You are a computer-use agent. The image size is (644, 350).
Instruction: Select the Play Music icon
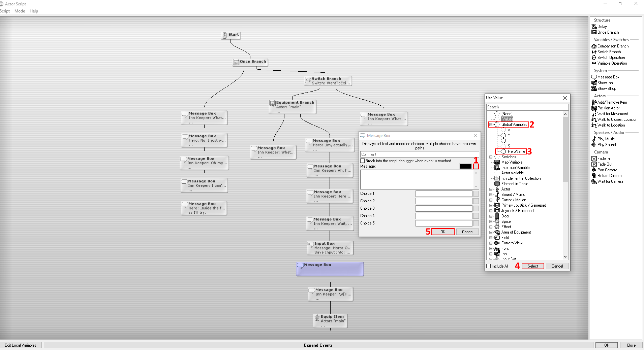pyautogui.click(x=594, y=139)
